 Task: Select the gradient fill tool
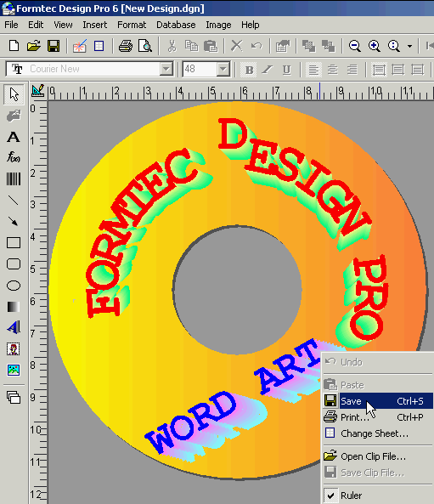14,307
